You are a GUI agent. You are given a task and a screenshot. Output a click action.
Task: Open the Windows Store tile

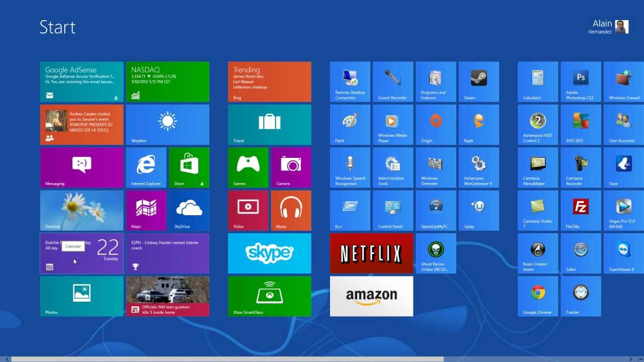pyautogui.click(x=189, y=167)
